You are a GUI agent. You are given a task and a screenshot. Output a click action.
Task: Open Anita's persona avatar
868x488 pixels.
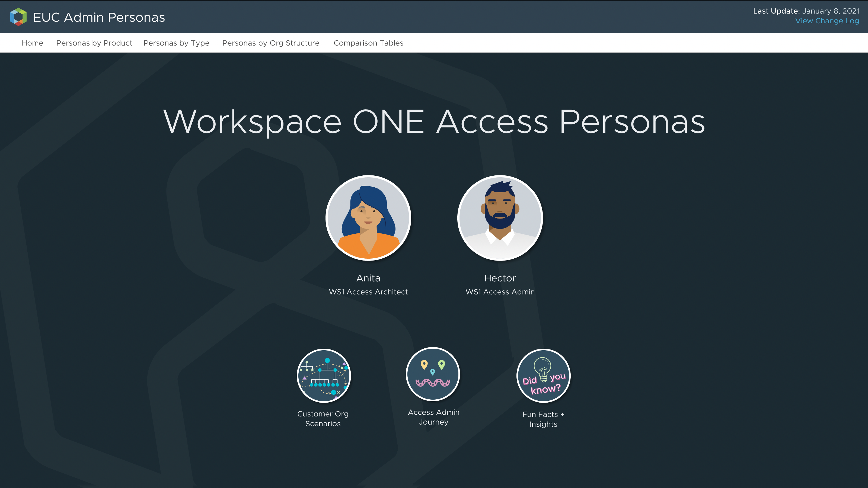(368, 218)
